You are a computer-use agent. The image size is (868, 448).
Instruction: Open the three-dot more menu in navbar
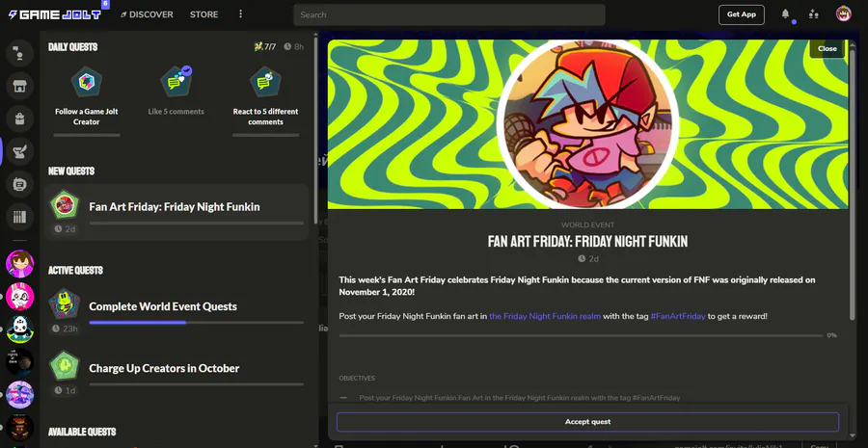[x=240, y=13]
